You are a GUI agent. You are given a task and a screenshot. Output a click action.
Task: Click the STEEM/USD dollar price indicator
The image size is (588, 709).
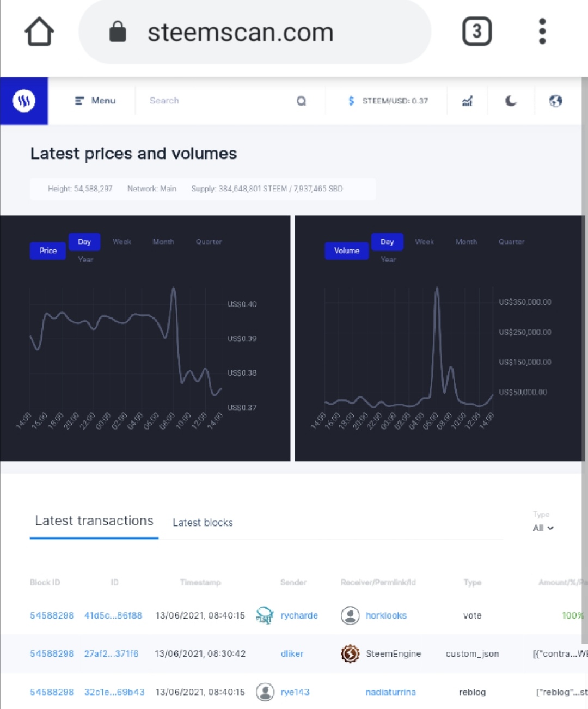tap(388, 101)
